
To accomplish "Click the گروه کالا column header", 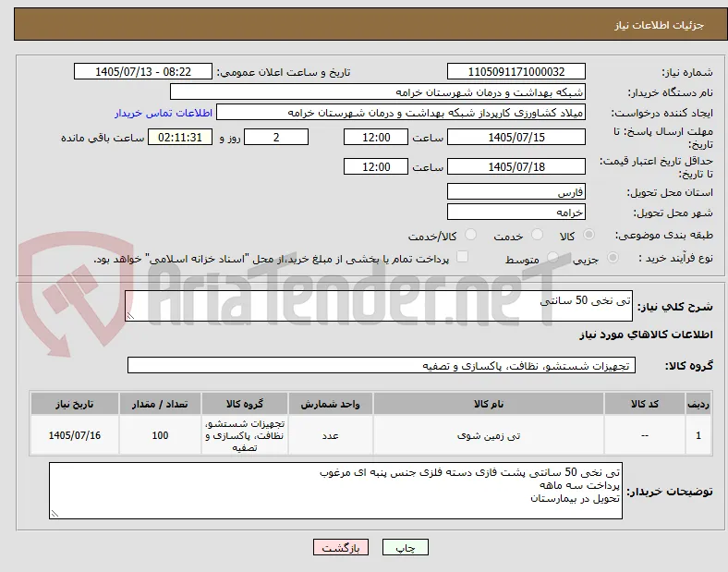I will [245, 404].
